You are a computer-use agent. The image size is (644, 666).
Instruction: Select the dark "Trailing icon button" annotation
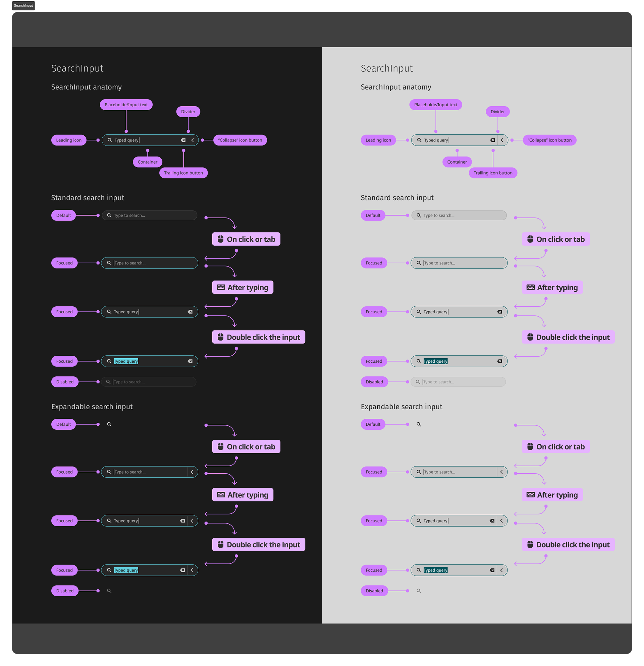[x=183, y=173]
